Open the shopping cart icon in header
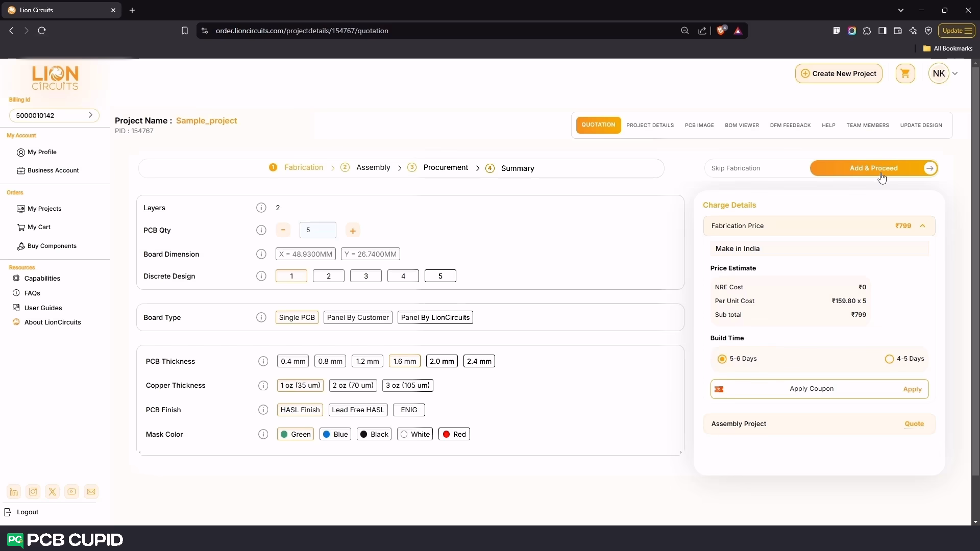Viewport: 980px width, 551px height. [905, 73]
